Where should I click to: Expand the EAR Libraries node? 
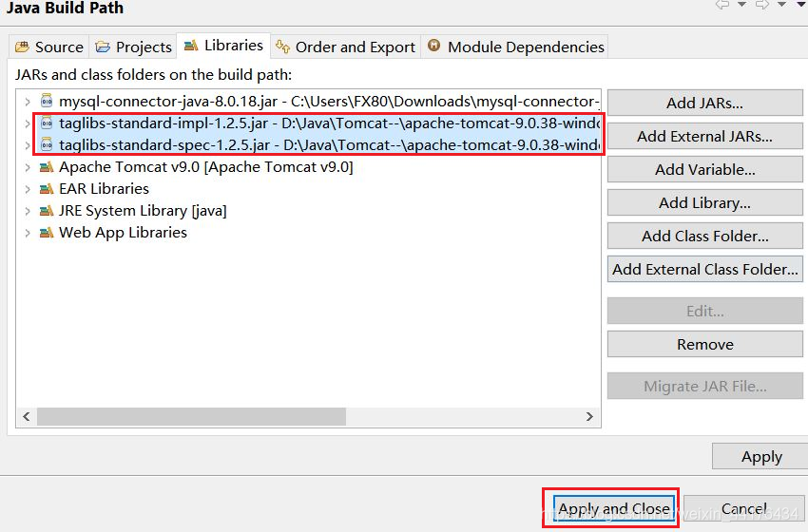[28, 189]
